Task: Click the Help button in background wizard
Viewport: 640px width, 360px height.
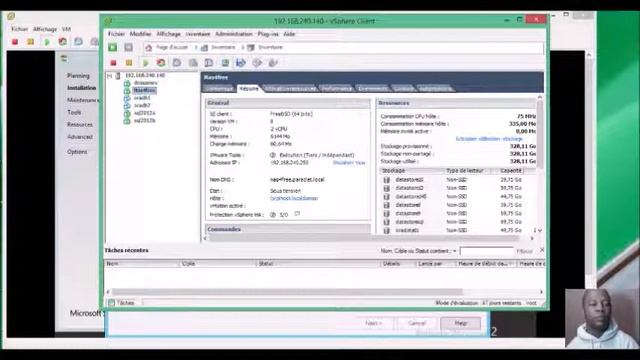Action: tap(460, 323)
